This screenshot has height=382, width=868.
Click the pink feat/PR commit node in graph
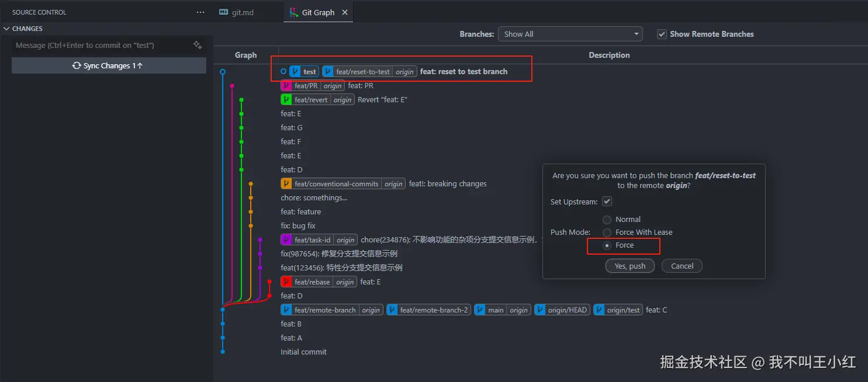(232, 85)
